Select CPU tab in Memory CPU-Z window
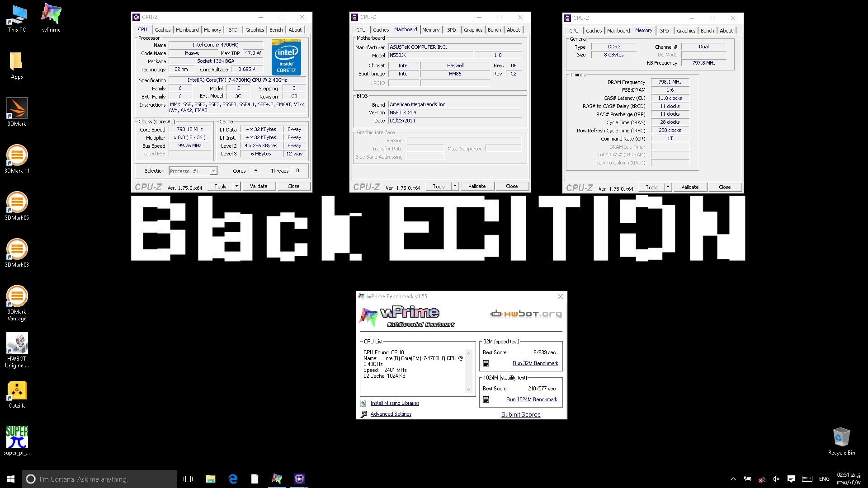 click(x=574, y=31)
